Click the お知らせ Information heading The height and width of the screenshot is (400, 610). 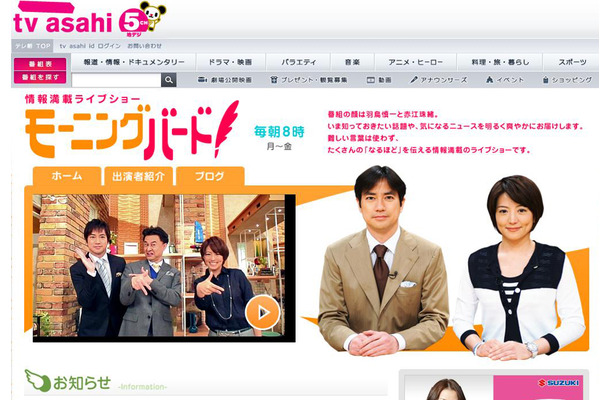[x=110, y=383]
